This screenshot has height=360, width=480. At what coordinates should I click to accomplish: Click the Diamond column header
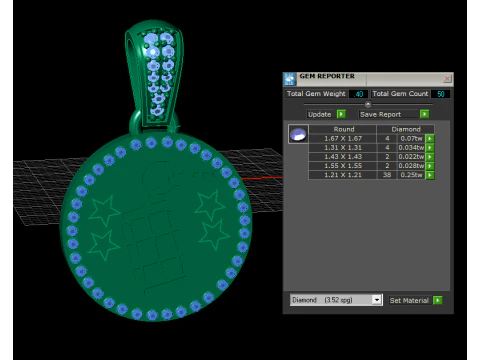[406, 129]
